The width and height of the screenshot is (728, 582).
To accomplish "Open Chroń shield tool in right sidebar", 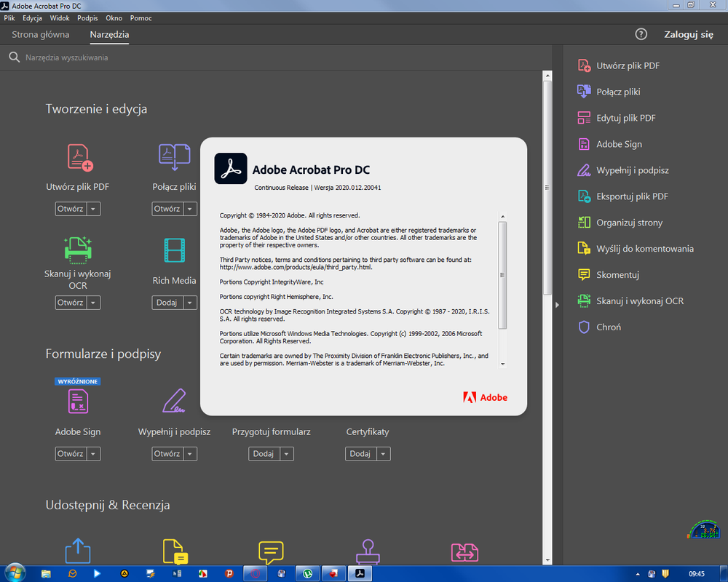I will coord(600,327).
